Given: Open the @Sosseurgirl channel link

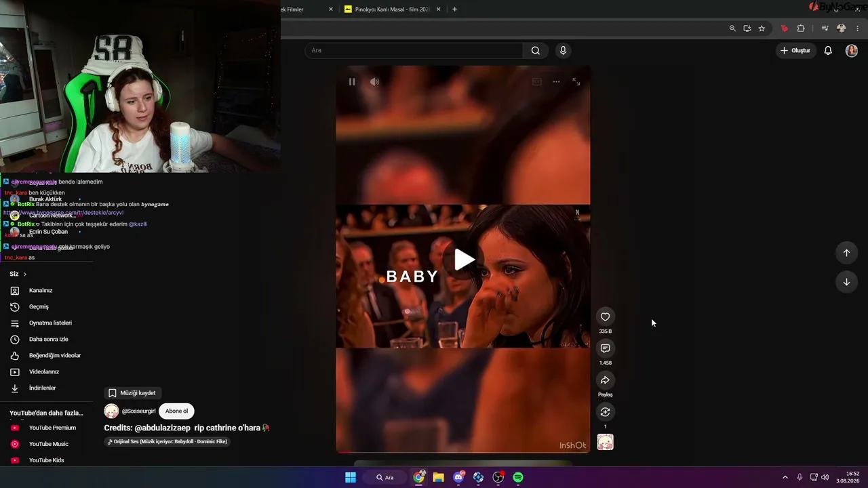Looking at the screenshot, I should [x=138, y=411].
